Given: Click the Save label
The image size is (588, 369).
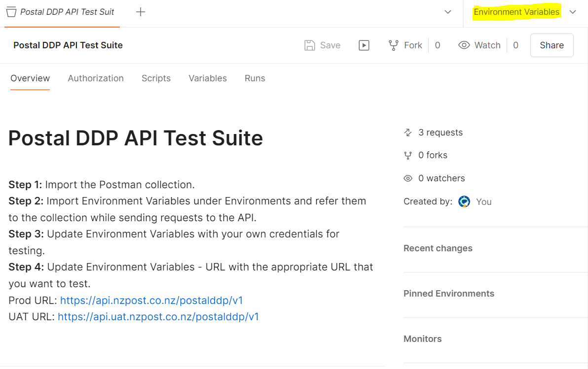Looking at the screenshot, I should (x=331, y=45).
